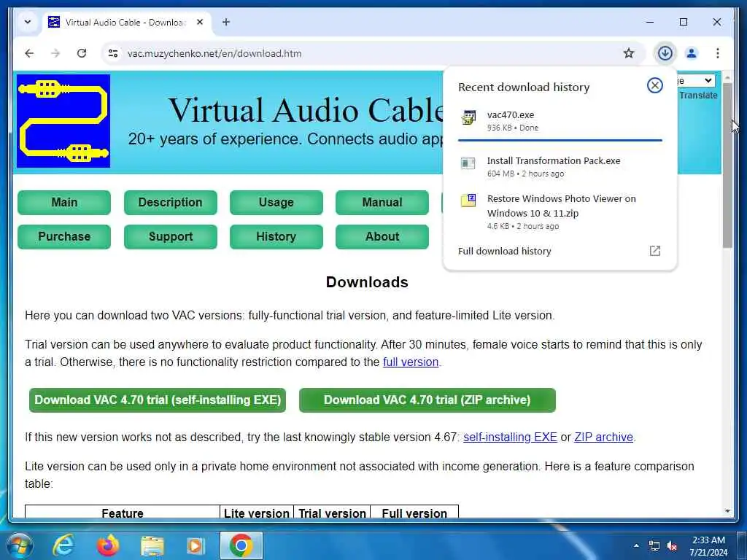Click the Full version table header
Image resolution: width=747 pixels, height=560 pixels.
tap(414, 513)
